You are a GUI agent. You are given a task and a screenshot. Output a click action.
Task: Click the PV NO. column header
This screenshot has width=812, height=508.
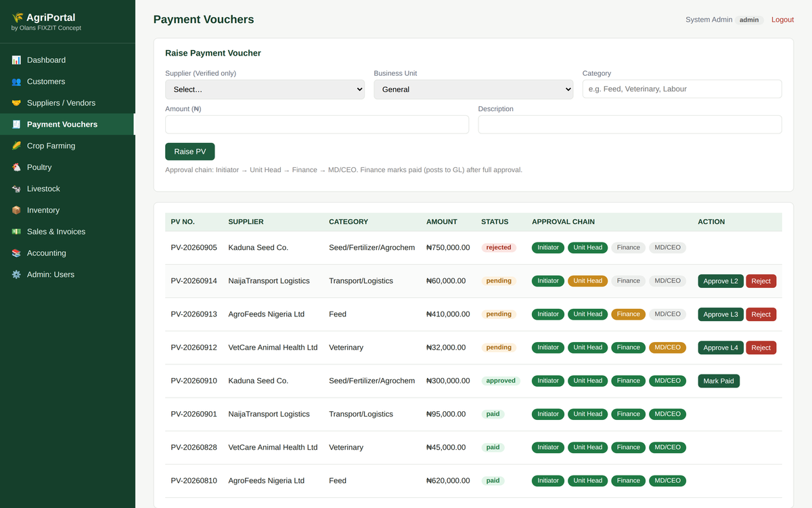(x=183, y=221)
